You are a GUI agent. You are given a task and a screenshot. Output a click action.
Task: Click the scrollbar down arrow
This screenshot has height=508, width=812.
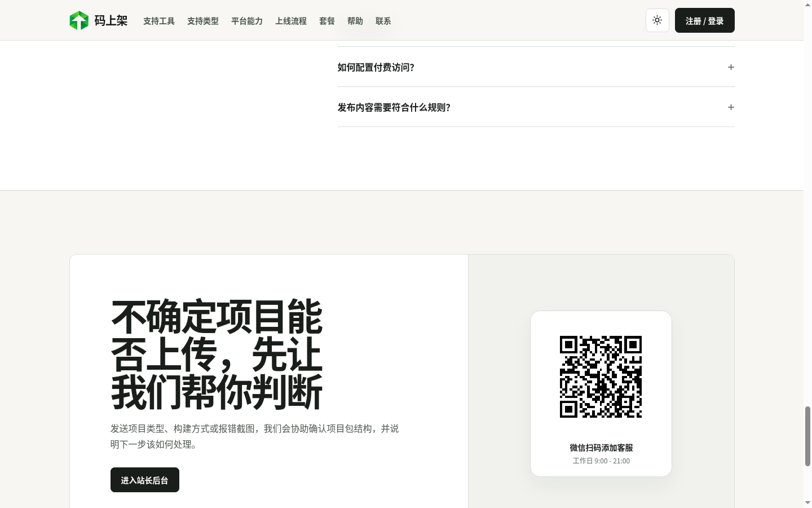click(807, 502)
